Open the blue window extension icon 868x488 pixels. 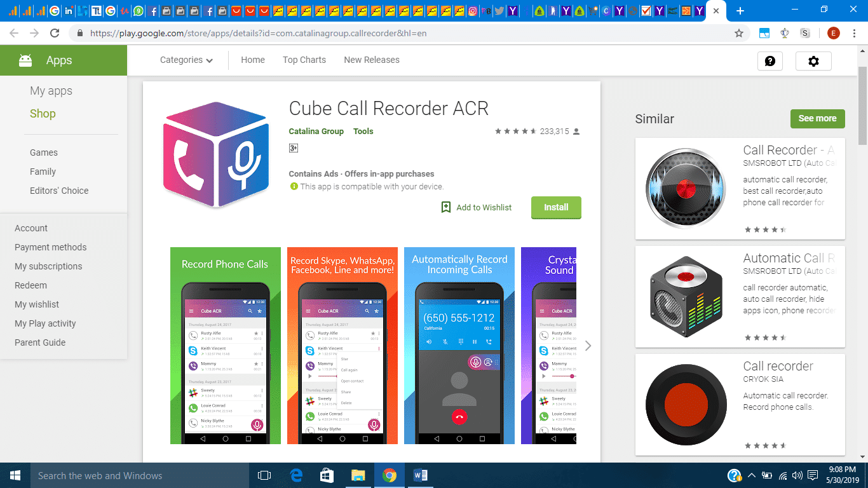coord(765,33)
